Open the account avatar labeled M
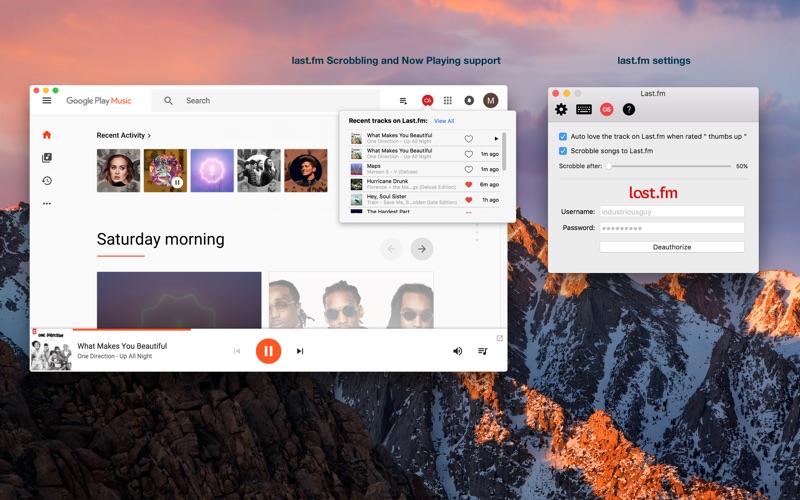The image size is (800, 500). point(491,101)
